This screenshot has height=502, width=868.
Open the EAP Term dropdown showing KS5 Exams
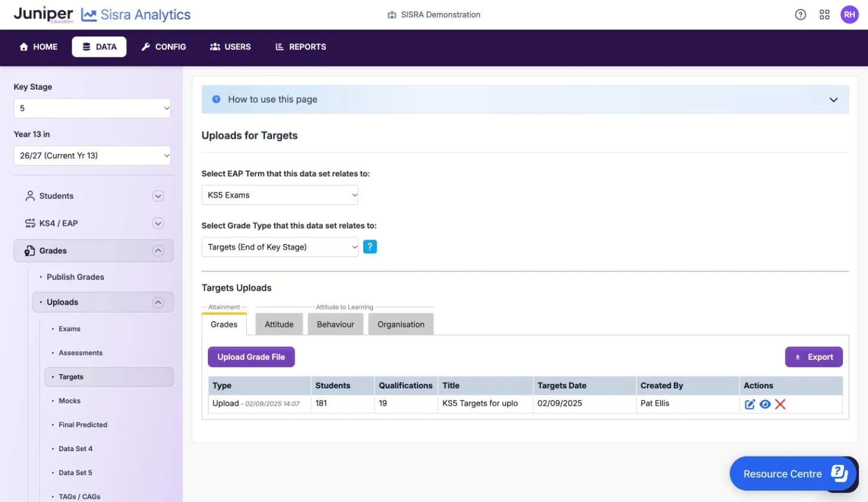tap(280, 195)
